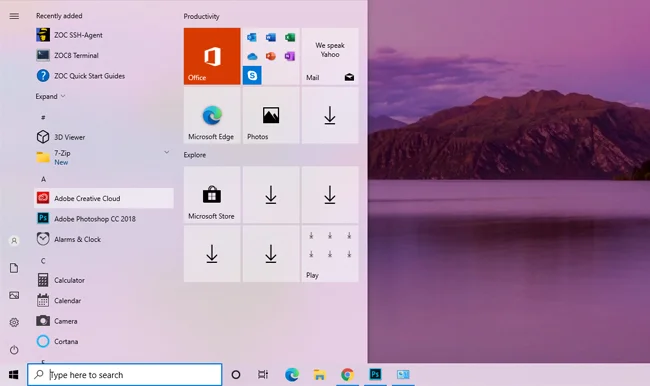Launch Adobe Creative Cloud
650x386 pixels.
(x=104, y=198)
